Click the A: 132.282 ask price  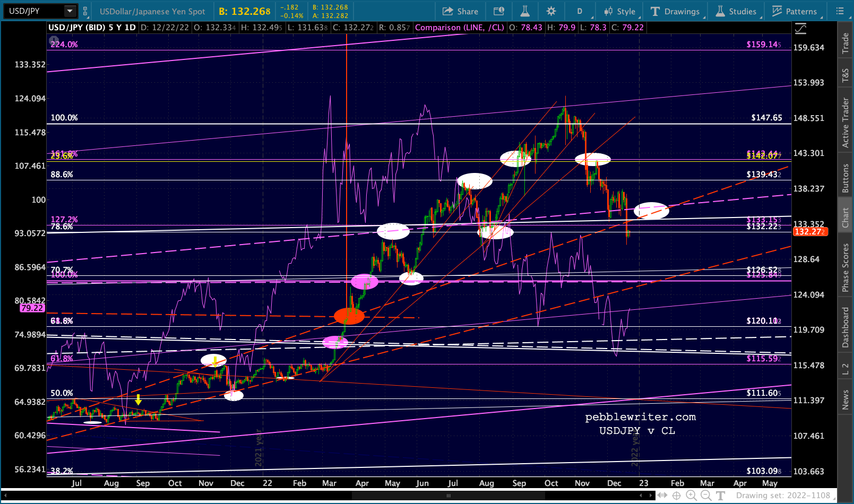click(x=330, y=16)
